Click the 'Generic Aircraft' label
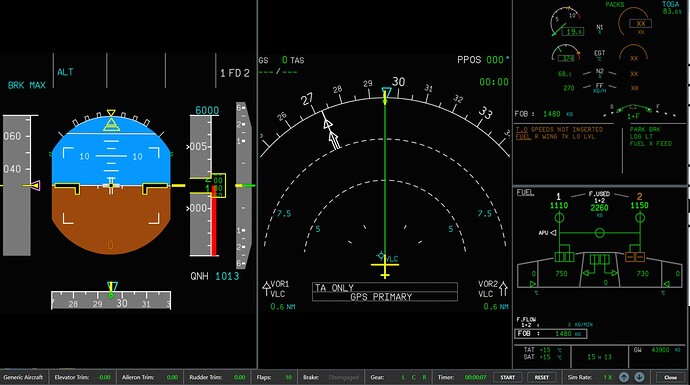 [23, 378]
